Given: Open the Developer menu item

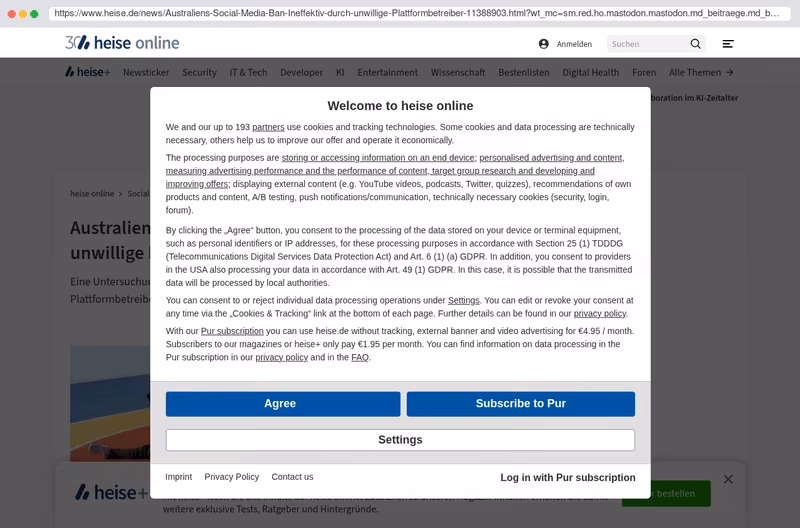Looking at the screenshot, I should pyautogui.click(x=302, y=72).
